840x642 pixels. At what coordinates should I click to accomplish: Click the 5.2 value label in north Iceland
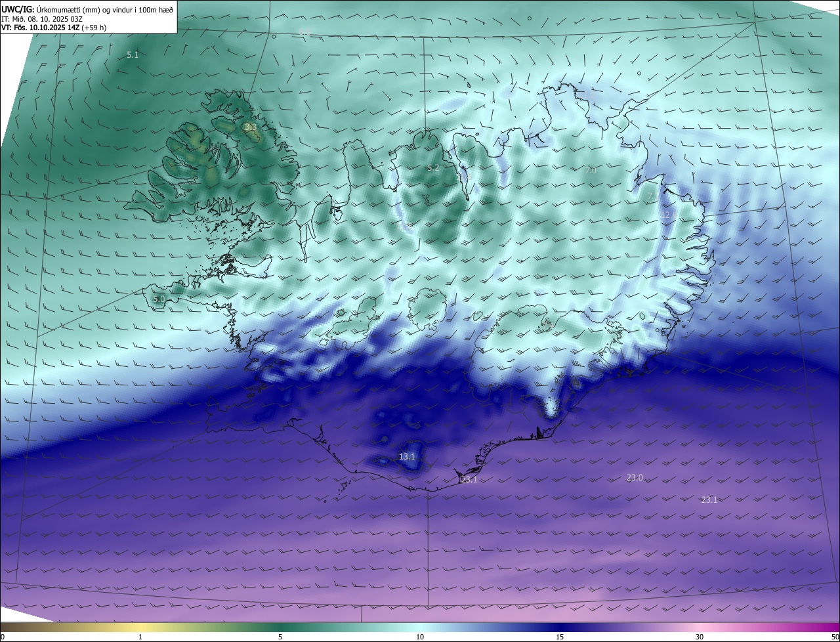[432, 168]
